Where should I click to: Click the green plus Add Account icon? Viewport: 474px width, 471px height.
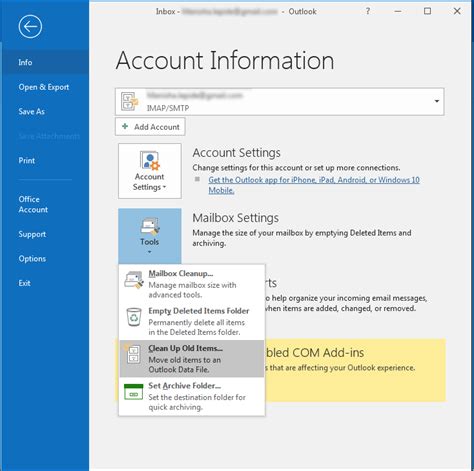tap(125, 126)
